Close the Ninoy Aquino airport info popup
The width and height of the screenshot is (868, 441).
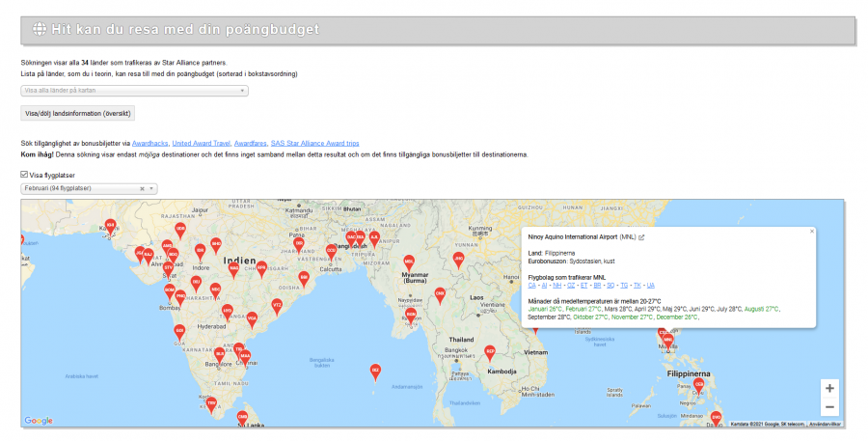pos(812,231)
